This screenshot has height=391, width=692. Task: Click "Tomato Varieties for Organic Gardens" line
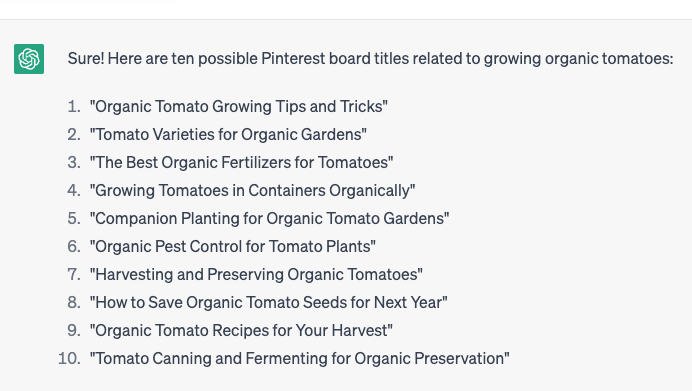pos(228,135)
